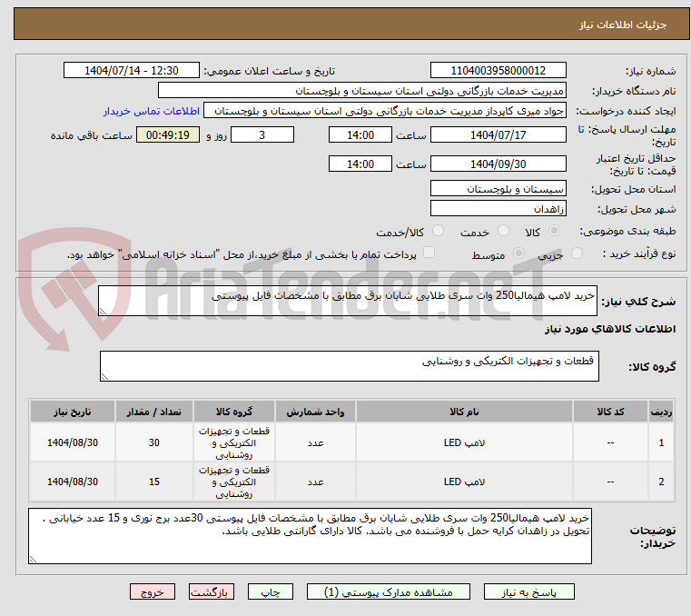Click the پاسخ به نیاز button
Image resolution: width=691 pixels, height=616 pixels.
tap(528, 591)
